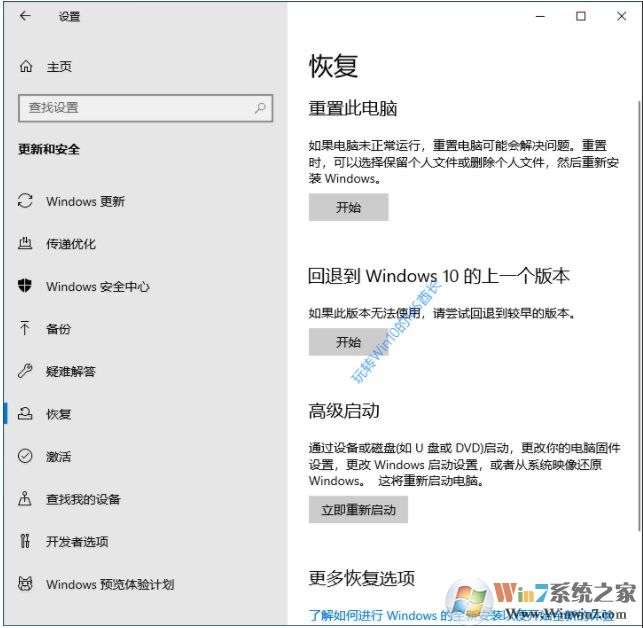Click the 查找我的设备 locator icon
Viewport: 643px width, 628px height.
(x=25, y=498)
